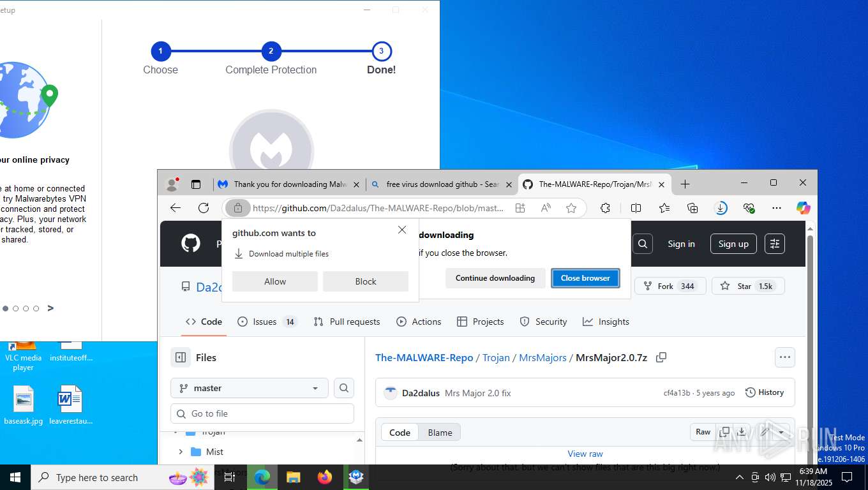Open Firefox from the taskbar

click(x=325, y=477)
